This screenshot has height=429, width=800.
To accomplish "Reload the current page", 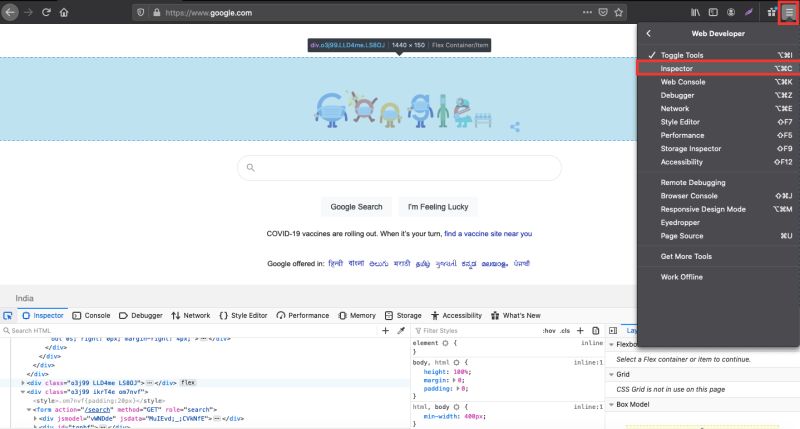I will [x=46, y=12].
